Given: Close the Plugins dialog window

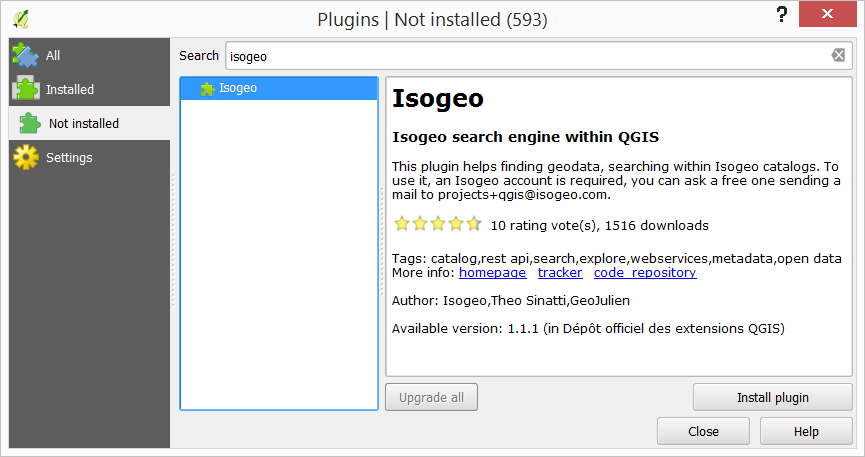Looking at the screenshot, I should 827,14.
